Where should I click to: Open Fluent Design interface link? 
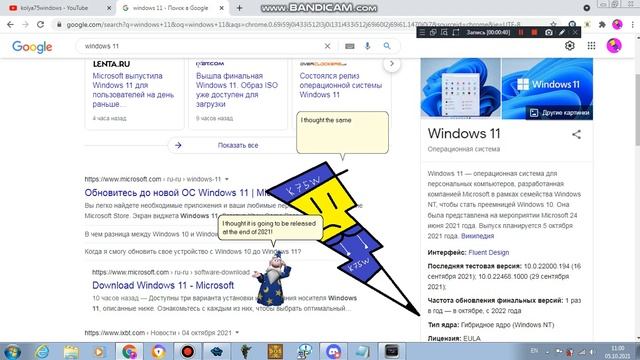489,252
